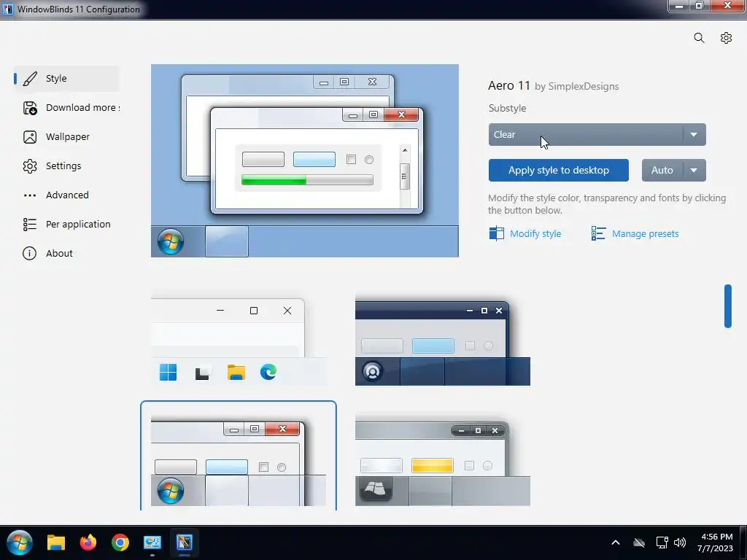Click the Wallpaper picture icon
Screen dimensions: 747x560
(x=30, y=137)
